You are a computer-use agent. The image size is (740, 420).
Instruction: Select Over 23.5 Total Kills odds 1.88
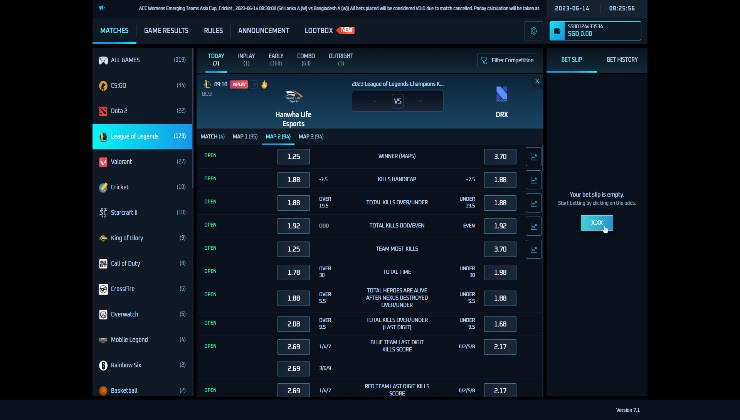293,203
